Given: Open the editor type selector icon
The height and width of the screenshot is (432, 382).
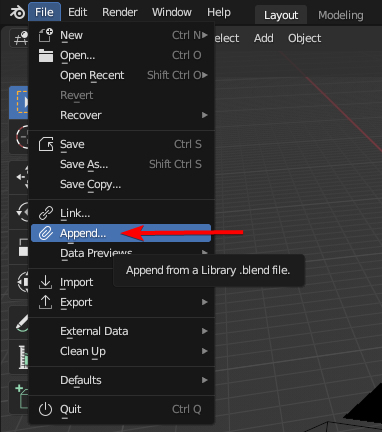Looking at the screenshot, I should click(x=20, y=38).
